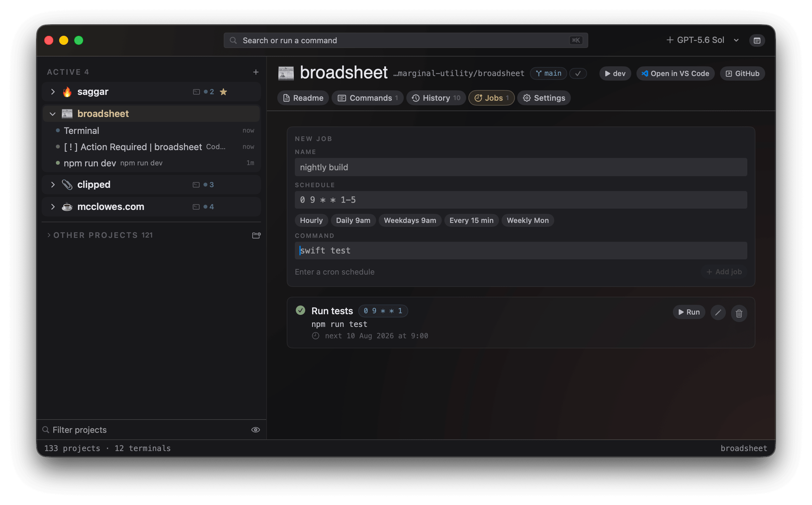Click the Command field containing swift test
The image size is (812, 505).
click(x=521, y=251)
